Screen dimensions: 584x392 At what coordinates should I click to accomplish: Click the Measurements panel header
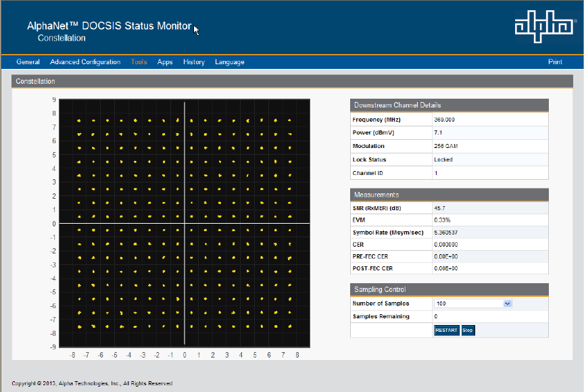click(x=449, y=195)
